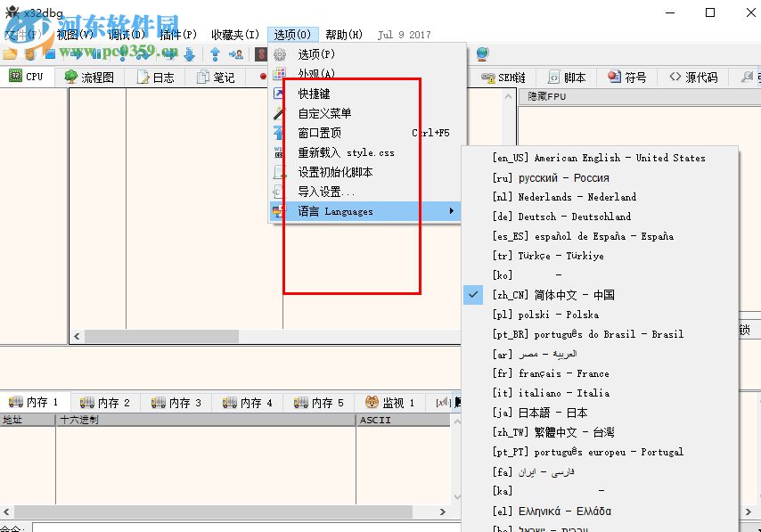
Task: Click the script icon on 脚本 tab
Action: tap(553, 77)
